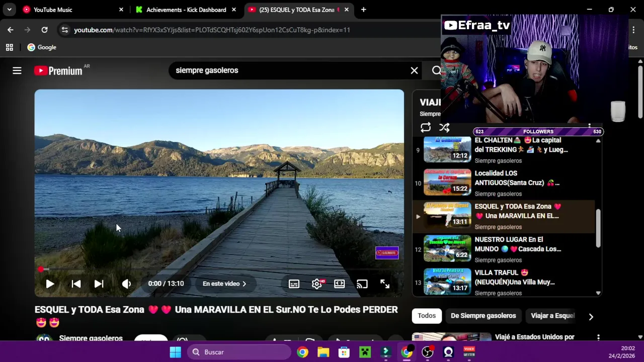Open a new browser tab
Viewport: 644px width, 362px height.
pos(363,10)
